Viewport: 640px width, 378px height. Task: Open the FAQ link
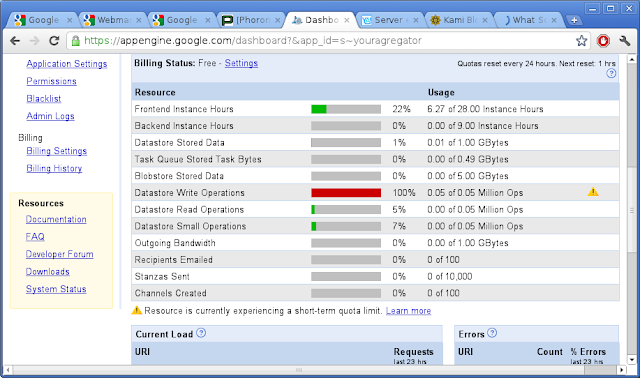(x=35, y=237)
